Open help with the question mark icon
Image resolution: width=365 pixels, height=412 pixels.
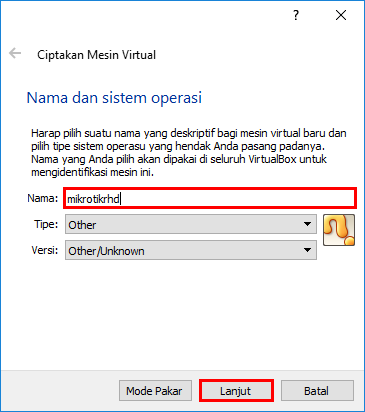click(x=296, y=15)
